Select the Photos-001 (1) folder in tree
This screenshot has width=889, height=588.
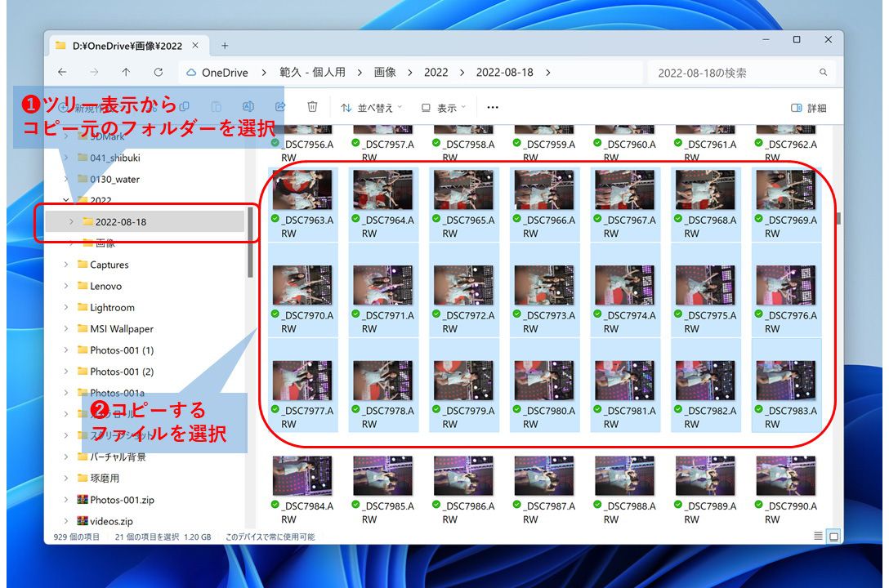121,350
